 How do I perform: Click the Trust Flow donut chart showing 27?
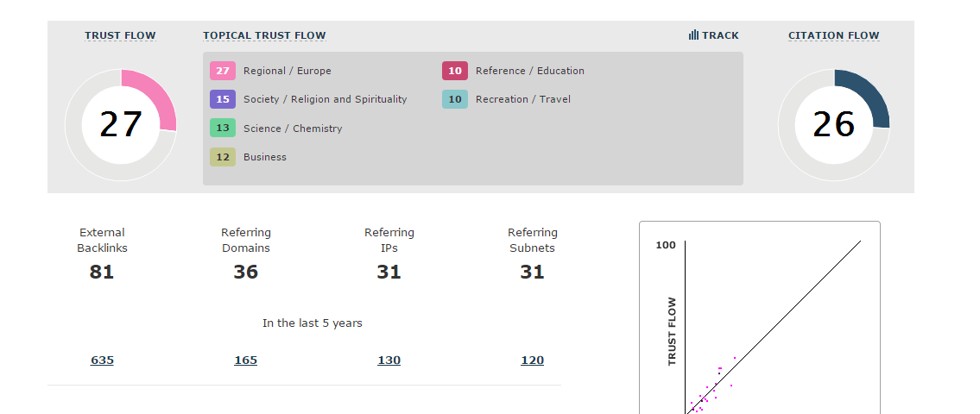(121, 125)
